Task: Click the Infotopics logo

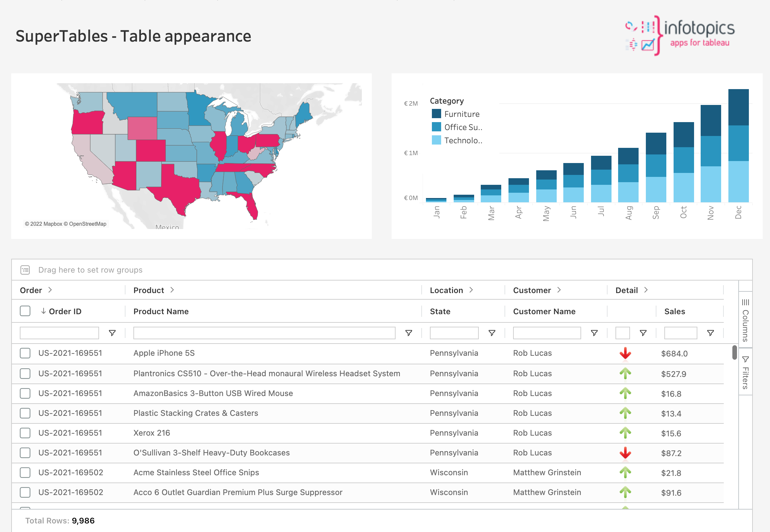Action: (679, 35)
